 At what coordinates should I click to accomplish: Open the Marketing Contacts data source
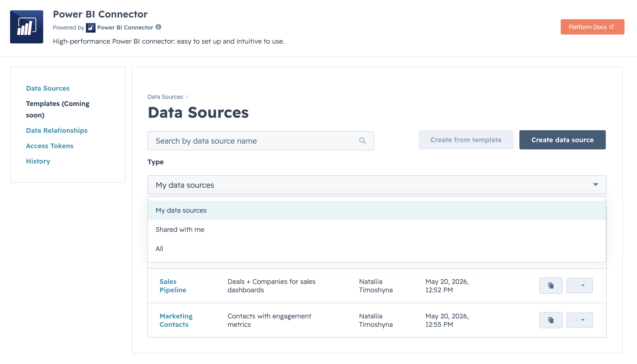pos(176,320)
